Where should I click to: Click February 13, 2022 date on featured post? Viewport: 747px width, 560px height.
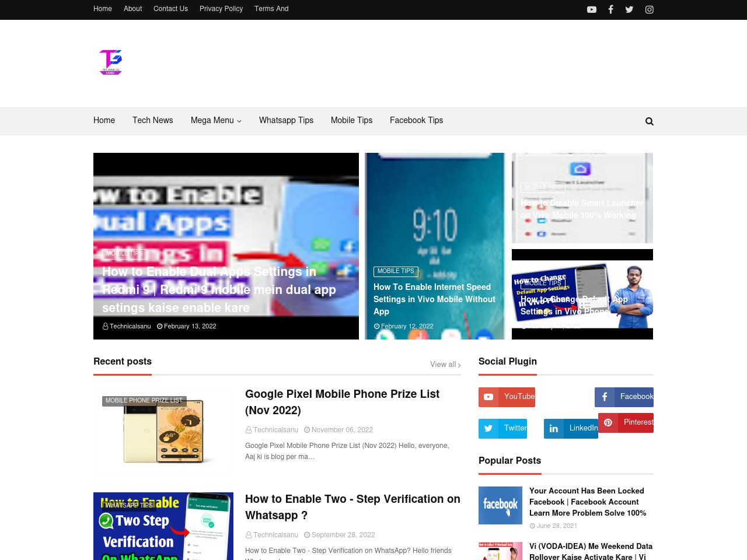click(x=187, y=326)
